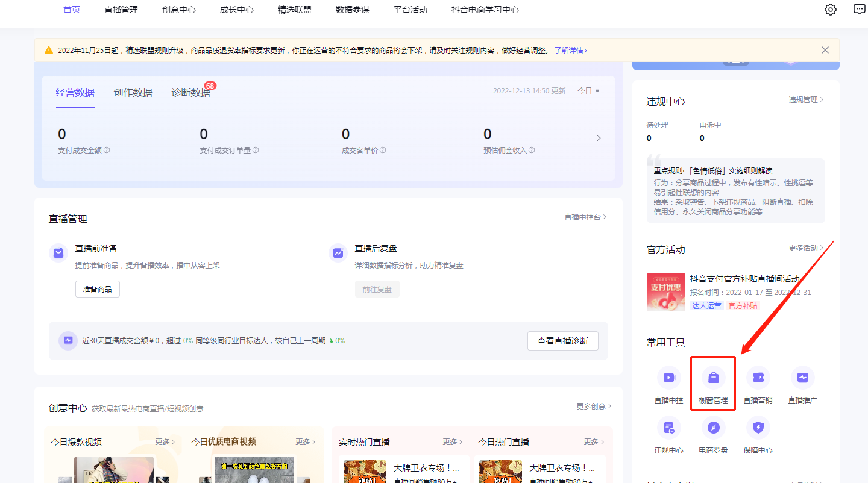868x483 pixels.
Task: Click the info icon beside 支付成交金额
Action: (107, 150)
